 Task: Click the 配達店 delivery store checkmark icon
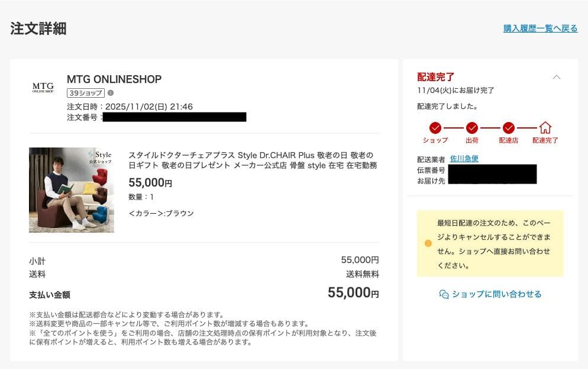click(x=508, y=128)
